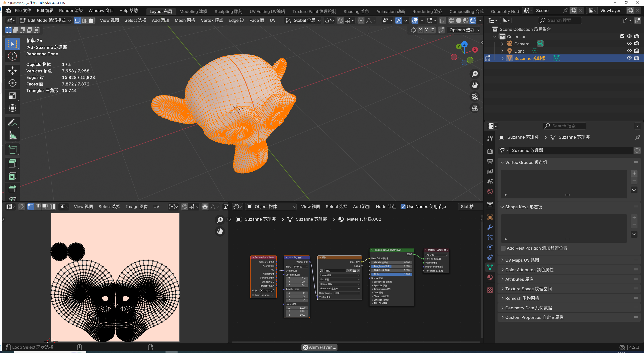
Task: Hide Camera in viewport via eye icon
Action: click(629, 44)
